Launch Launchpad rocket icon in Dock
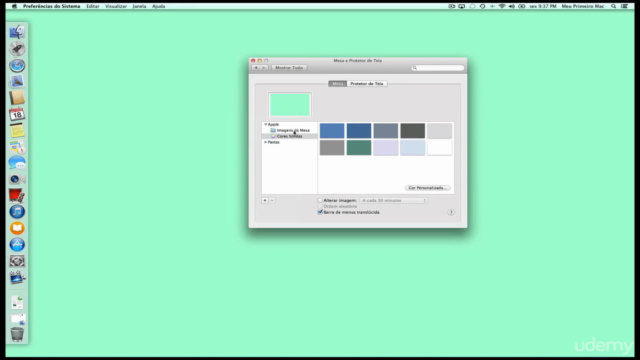 [x=17, y=49]
